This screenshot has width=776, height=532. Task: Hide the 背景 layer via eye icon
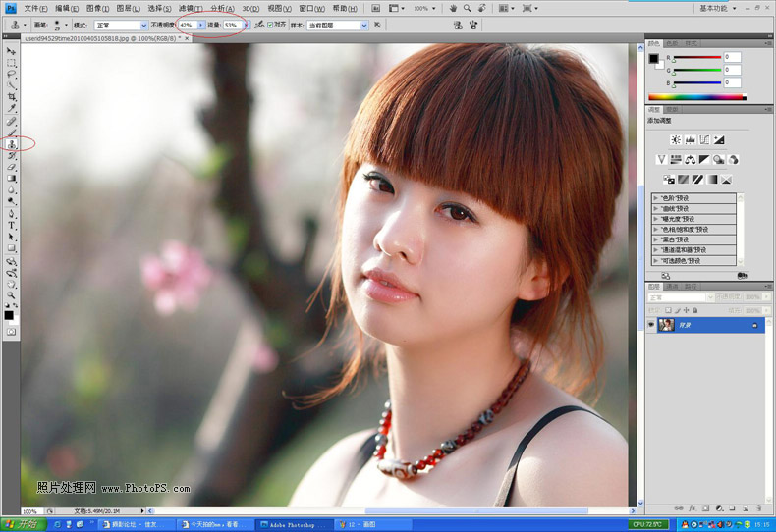click(651, 325)
